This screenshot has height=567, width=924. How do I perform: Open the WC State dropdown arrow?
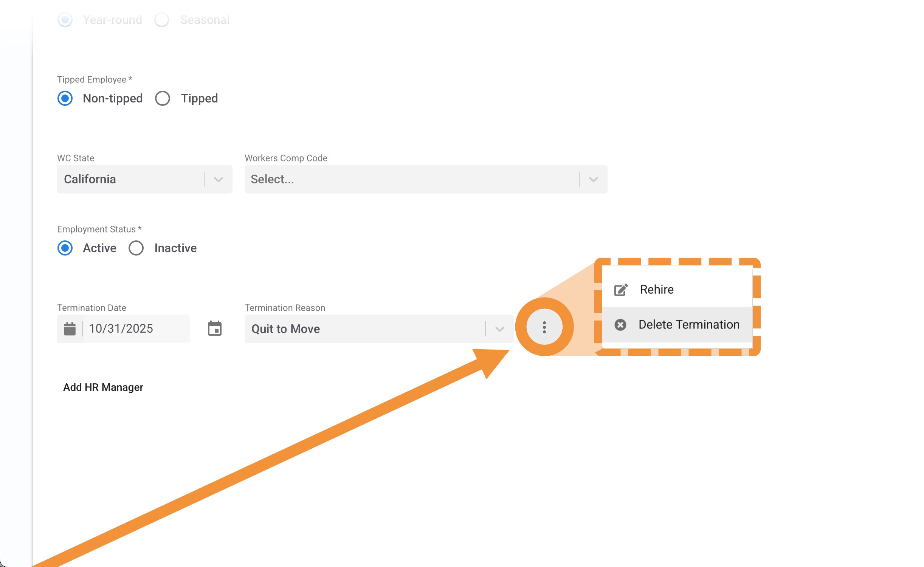(x=218, y=179)
